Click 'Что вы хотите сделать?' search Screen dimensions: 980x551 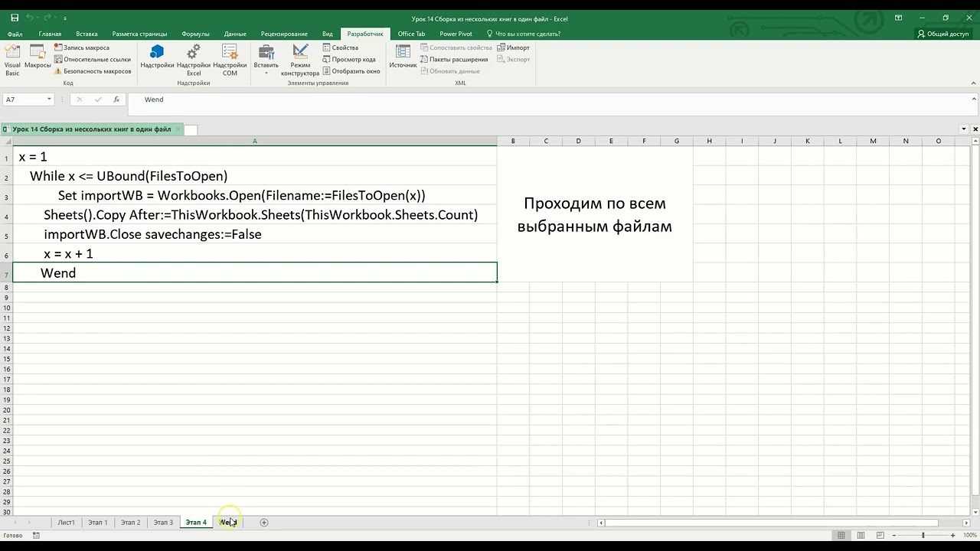tap(524, 34)
